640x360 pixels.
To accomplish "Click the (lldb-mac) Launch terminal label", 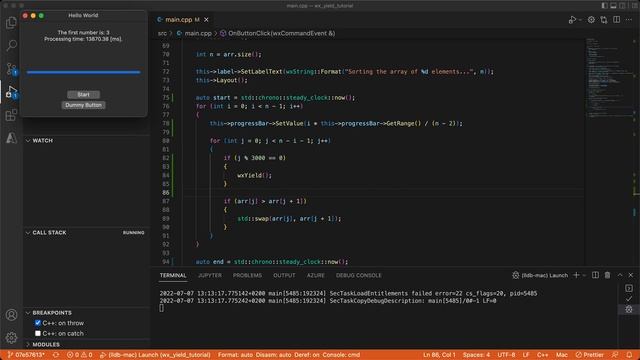I will pyautogui.click(x=540, y=276).
